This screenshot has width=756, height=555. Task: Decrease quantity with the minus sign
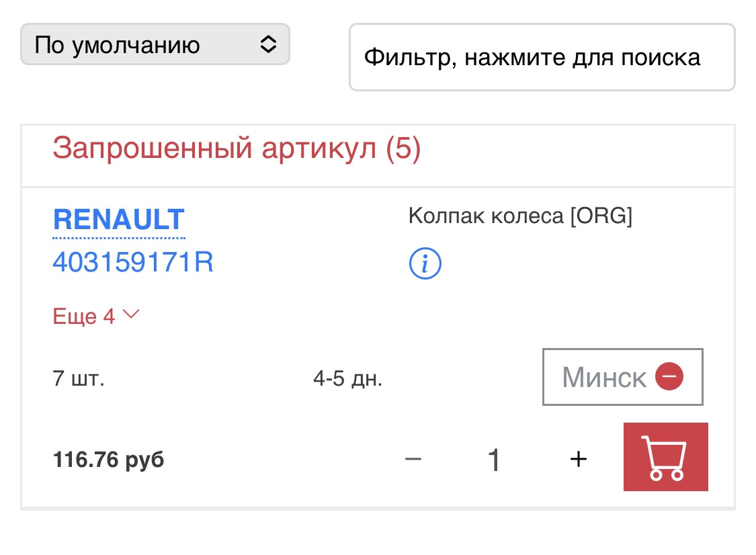413,458
